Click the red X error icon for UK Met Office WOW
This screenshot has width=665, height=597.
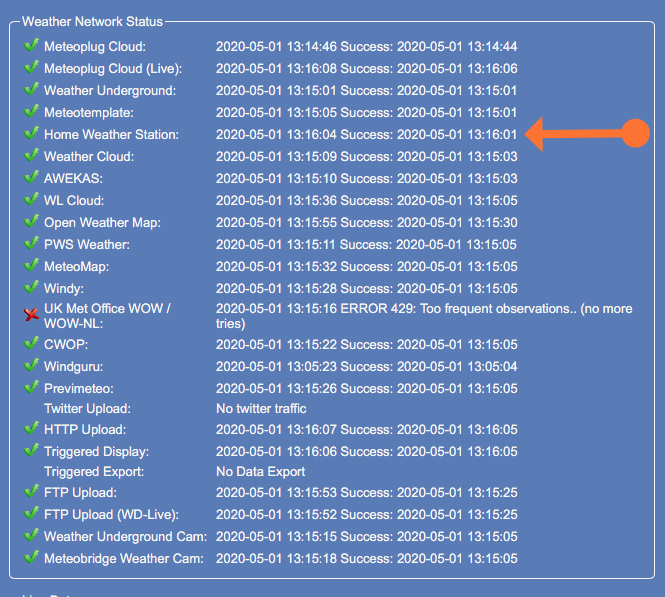tap(31, 315)
